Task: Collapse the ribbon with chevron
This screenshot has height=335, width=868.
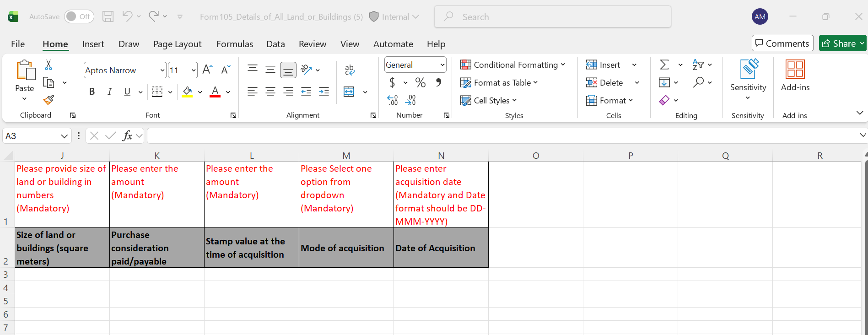Action: tap(859, 113)
